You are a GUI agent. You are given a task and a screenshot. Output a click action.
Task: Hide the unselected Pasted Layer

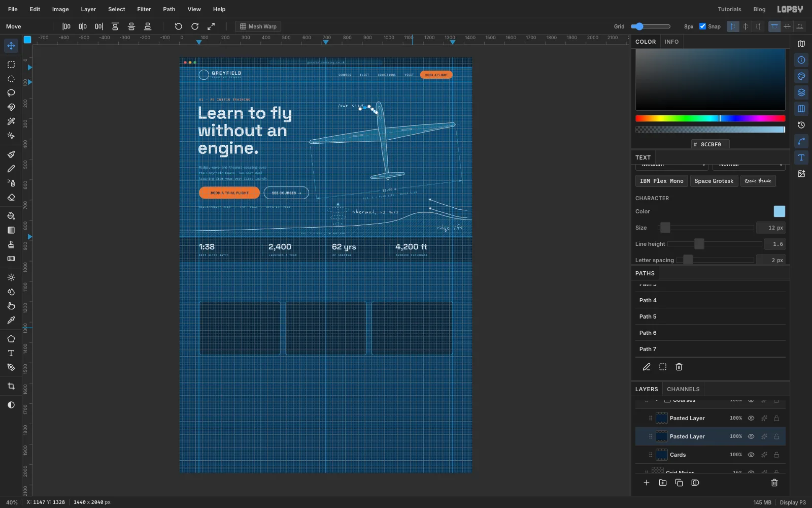(x=751, y=418)
